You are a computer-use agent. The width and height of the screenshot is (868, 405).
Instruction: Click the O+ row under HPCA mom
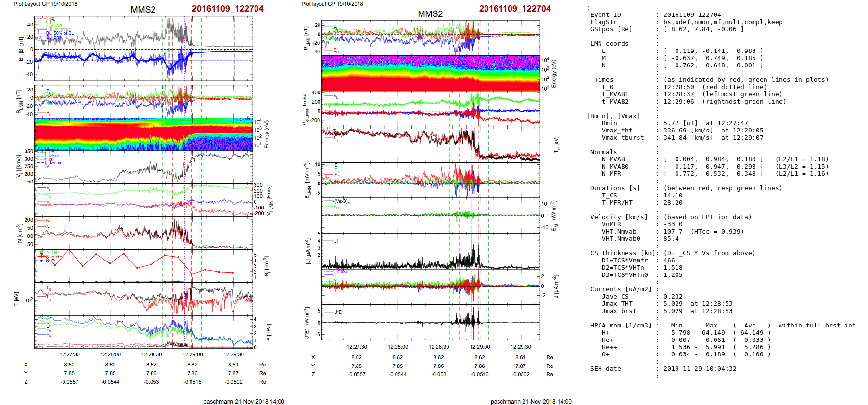click(x=605, y=354)
